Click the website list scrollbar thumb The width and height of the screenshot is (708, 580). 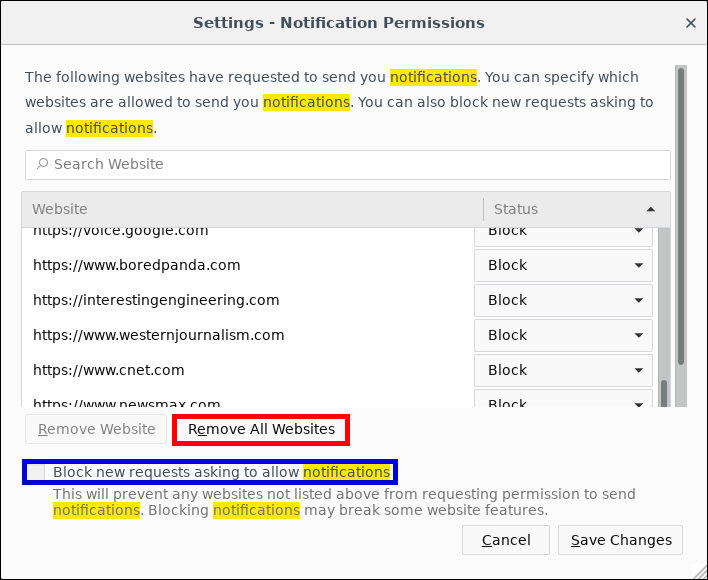pos(664,394)
